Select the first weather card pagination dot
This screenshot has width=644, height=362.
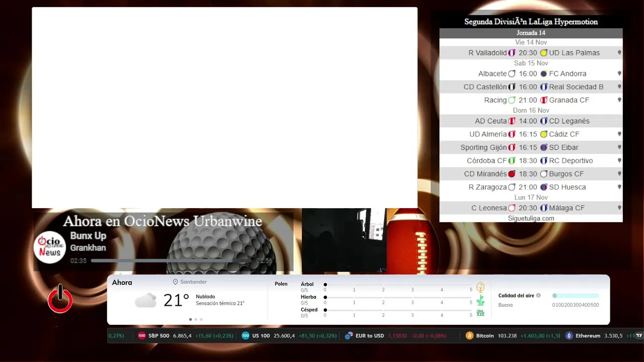[190, 319]
